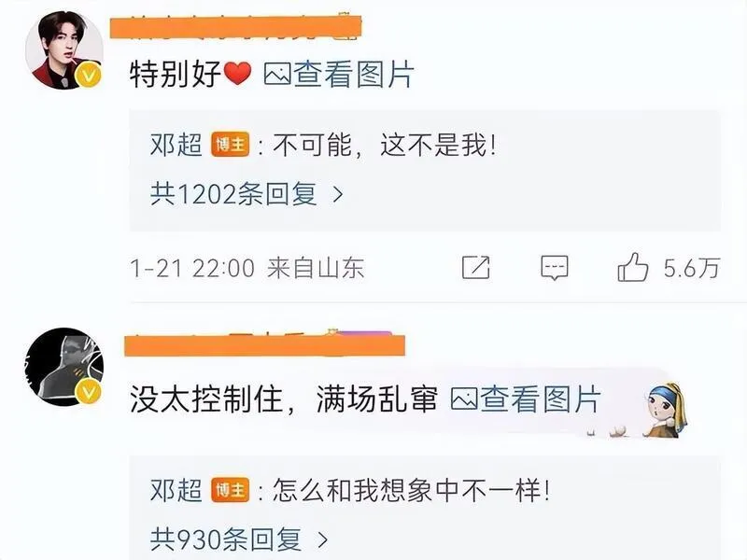Screen dimensions: 747x560
Task: Click the chevron next to 1202 replies
Action: pos(338,194)
